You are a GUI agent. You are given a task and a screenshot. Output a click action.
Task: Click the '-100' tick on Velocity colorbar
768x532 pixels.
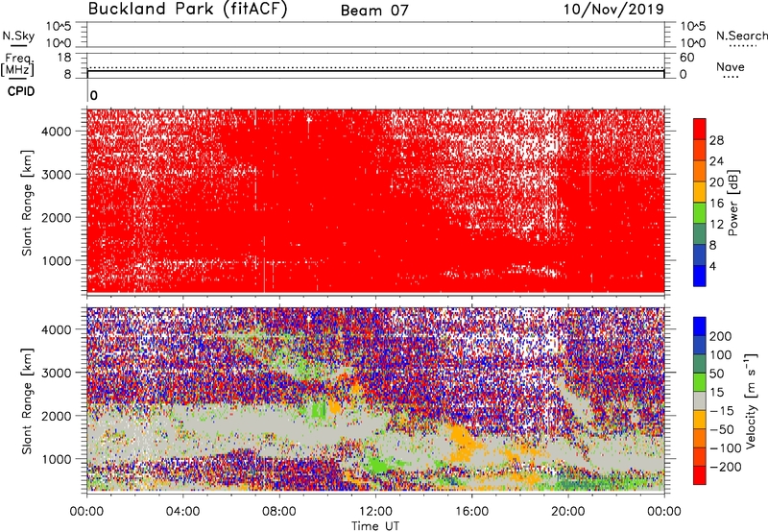[x=726, y=448]
